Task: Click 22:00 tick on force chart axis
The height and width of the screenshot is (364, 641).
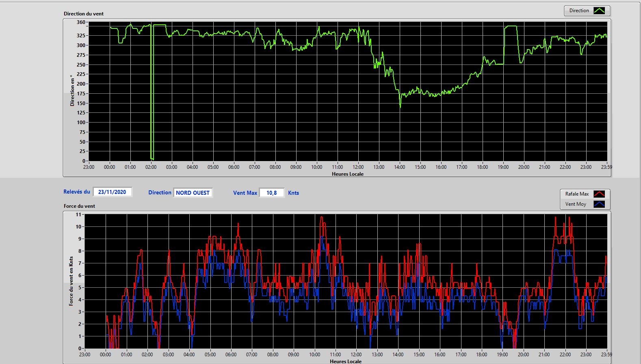Action: [x=565, y=354]
